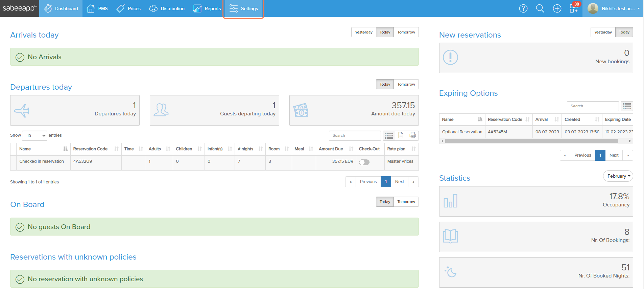Click the departures table Search field

(x=355, y=136)
